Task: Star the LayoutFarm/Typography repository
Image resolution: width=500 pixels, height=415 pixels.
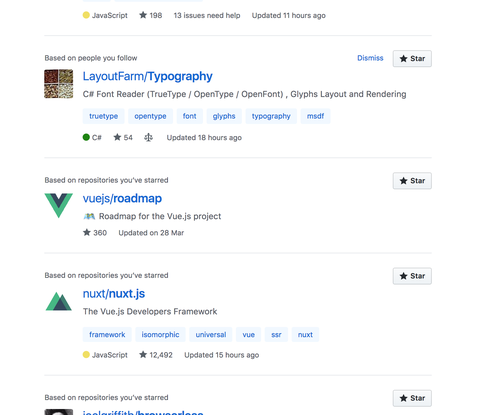Action: click(x=412, y=59)
